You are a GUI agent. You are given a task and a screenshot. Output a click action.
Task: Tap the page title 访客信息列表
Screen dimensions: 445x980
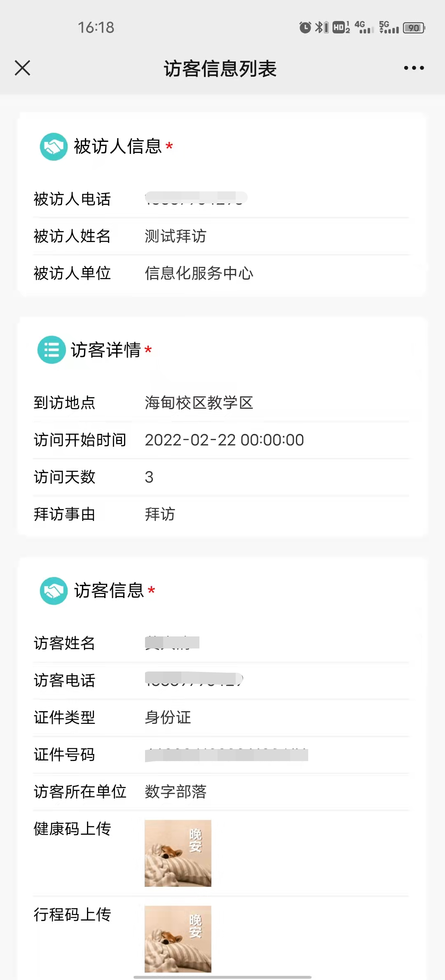[x=220, y=68]
